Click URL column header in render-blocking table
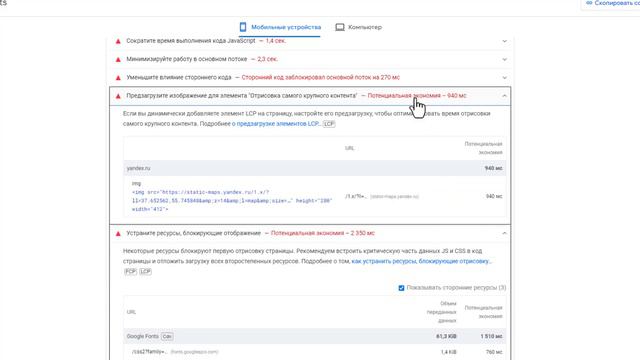The image size is (640, 360). tap(131, 312)
